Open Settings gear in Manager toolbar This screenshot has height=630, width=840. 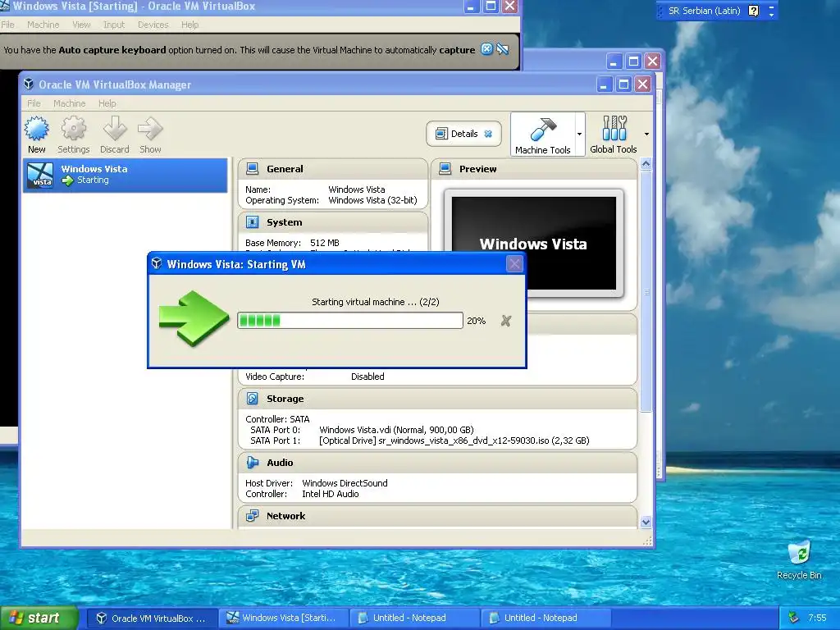coord(73,129)
